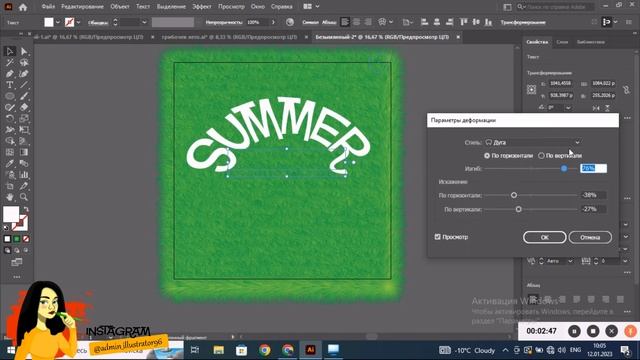Click the Bend percentage input field

pyautogui.click(x=593, y=168)
